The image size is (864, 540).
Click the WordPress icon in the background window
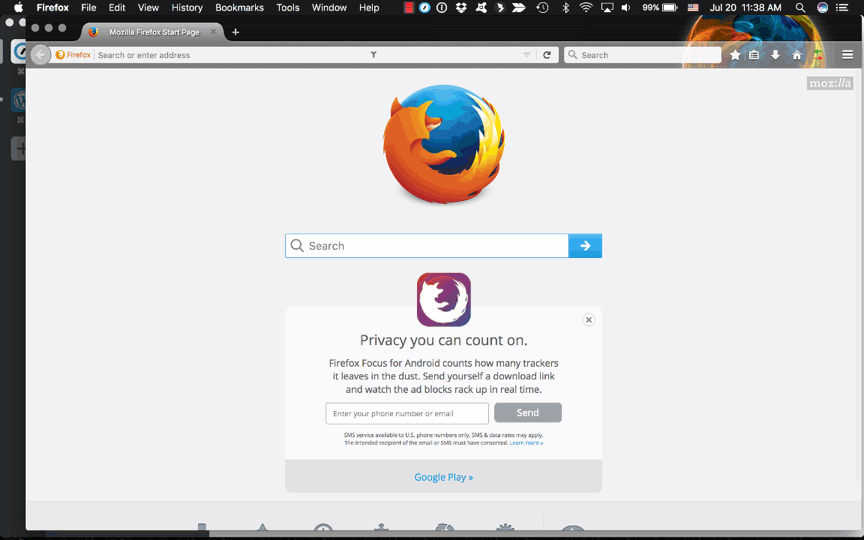20,101
